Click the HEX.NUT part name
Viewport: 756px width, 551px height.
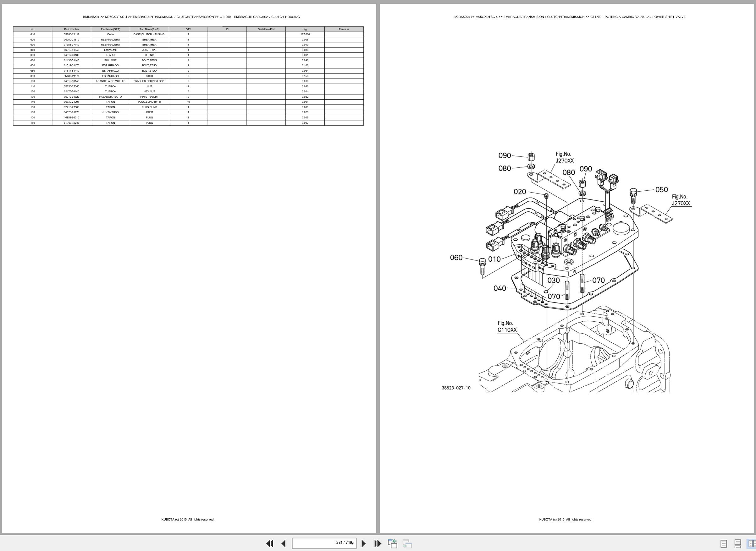coord(149,91)
